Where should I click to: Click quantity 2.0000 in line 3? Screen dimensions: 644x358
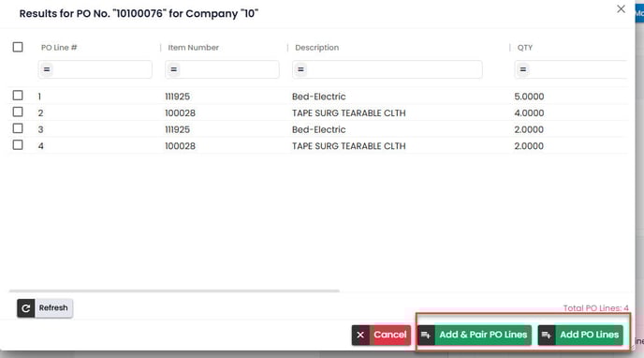529,129
